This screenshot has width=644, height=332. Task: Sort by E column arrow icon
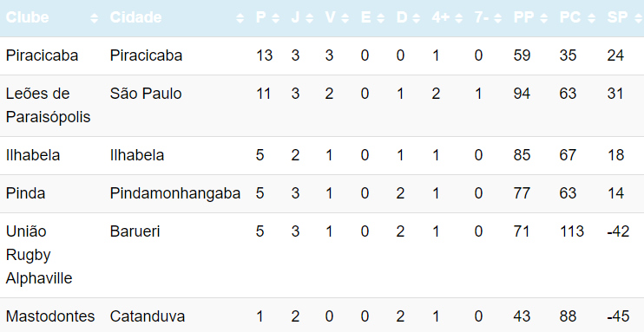pyautogui.click(x=380, y=18)
